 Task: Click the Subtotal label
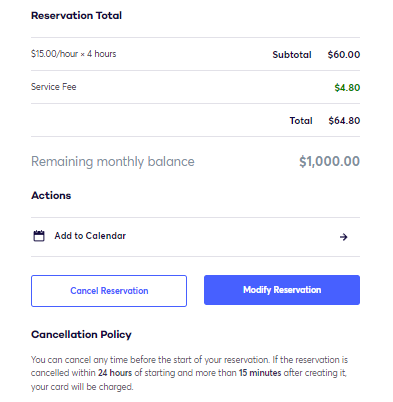292,55
